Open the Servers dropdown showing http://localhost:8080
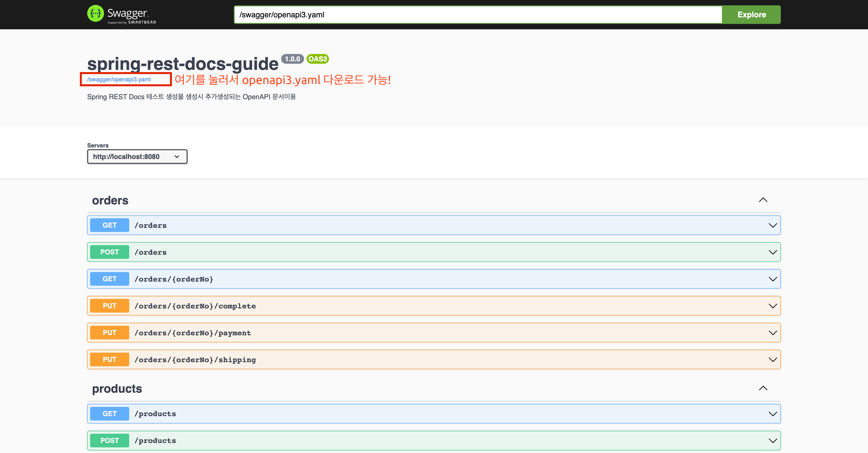The height and width of the screenshot is (453, 868). tap(137, 156)
